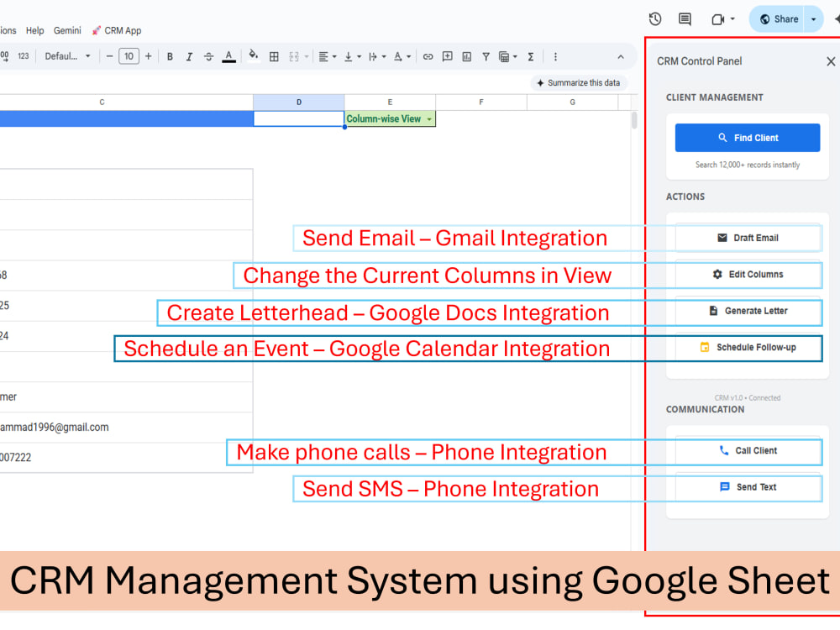840x630 pixels.
Task: Open the Help menu
Action: pyautogui.click(x=34, y=30)
